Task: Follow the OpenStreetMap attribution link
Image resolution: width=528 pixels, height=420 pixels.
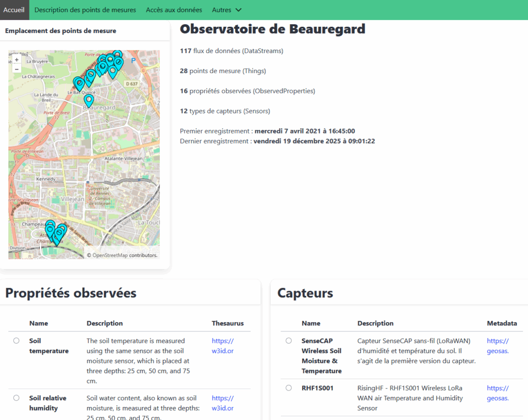Action: coord(110,255)
